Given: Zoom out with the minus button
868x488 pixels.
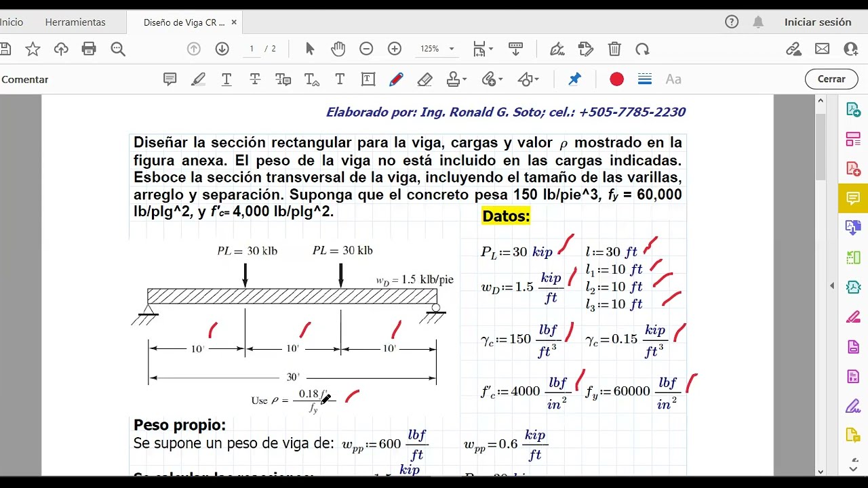Looking at the screenshot, I should click(366, 49).
